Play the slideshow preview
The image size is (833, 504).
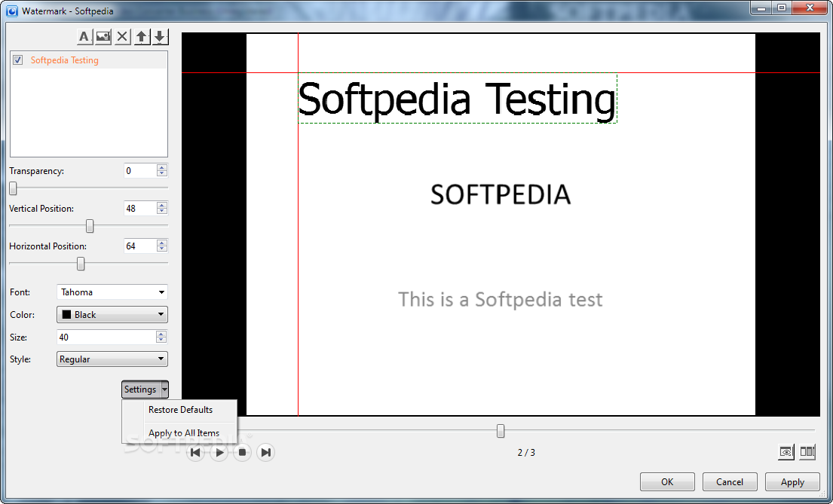(219, 453)
